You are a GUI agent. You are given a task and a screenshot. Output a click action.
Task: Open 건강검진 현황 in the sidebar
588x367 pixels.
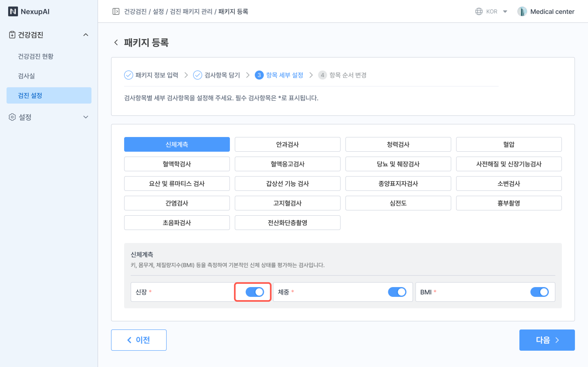point(36,56)
